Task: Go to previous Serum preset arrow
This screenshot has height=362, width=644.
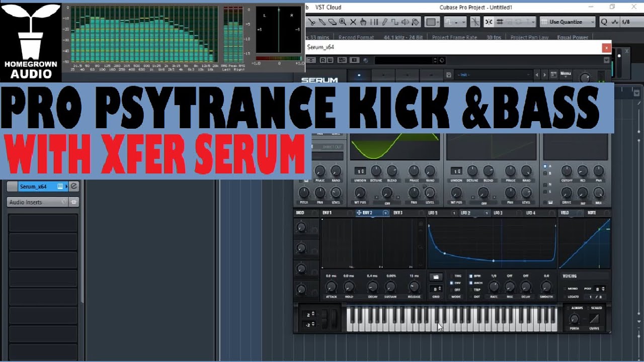Action: point(537,75)
